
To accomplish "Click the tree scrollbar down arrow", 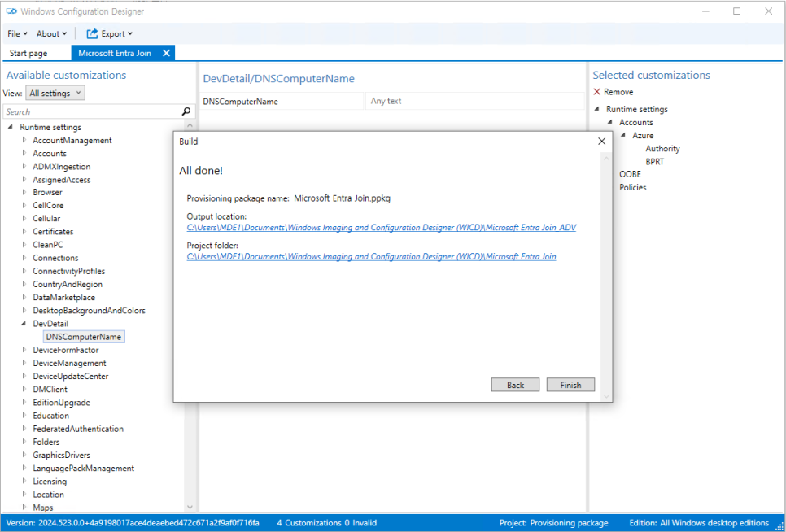I will coord(190,508).
